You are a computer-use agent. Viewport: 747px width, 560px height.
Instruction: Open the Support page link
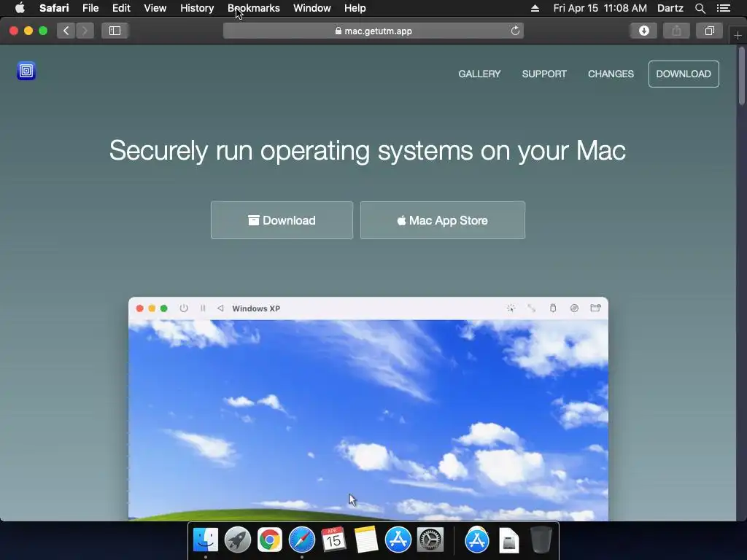coord(544,74)
